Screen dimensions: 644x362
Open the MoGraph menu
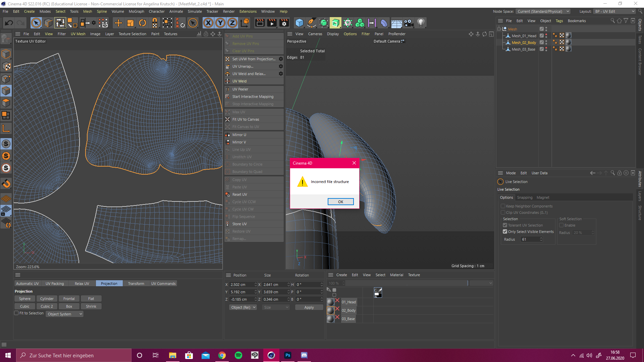pos(136,11)
